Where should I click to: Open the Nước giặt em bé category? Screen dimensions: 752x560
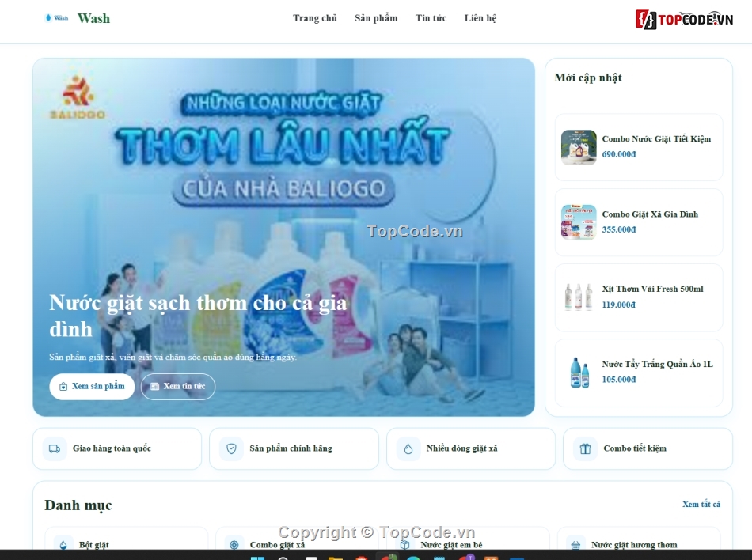click(x=468, y=539)
